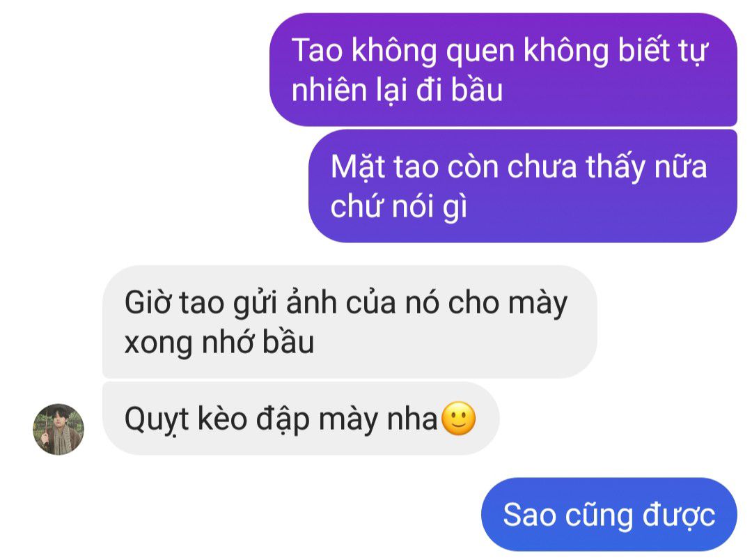Click the word "được" in the blue bubble
The image size is (752, 560).
point(679,515)
